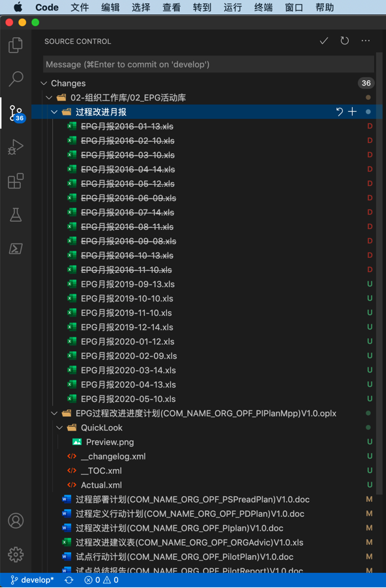Viewport: 386px width, 588px height.
Task: Click XML icon of __changelog.xml
Action: click(x=72, y=456)
